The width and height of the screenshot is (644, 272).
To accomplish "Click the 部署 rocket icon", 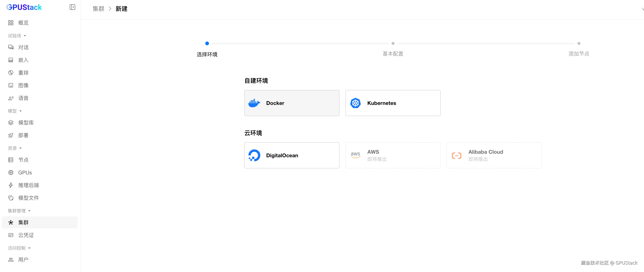I will point(11,135).
